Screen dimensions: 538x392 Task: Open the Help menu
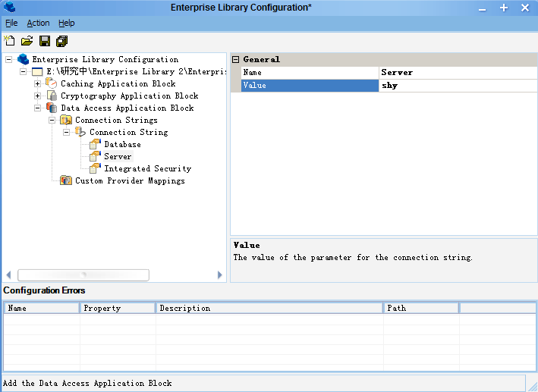(66, 23)
